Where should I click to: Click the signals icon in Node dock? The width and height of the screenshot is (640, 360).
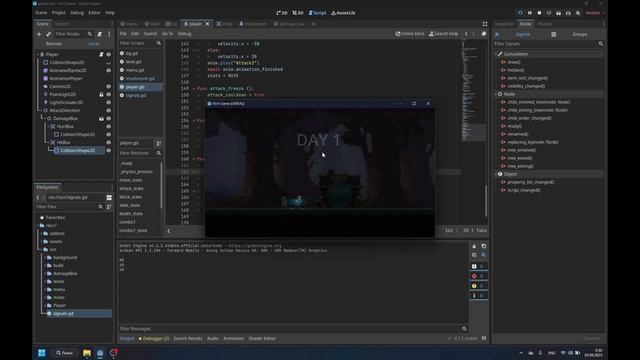point(497,34)
